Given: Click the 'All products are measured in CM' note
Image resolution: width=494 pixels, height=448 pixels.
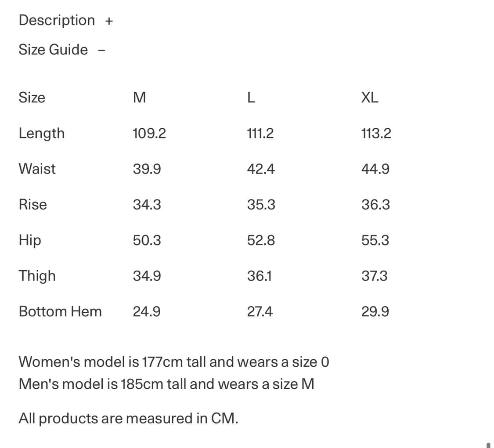Looking at the screenshot, I should (128, 418).
